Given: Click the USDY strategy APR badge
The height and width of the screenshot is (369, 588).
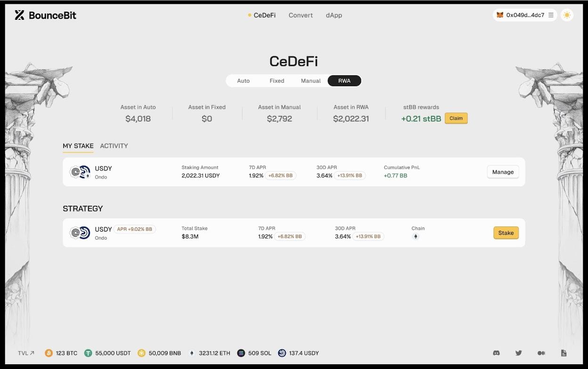Looking at the screenshot, I should [135, 229].
